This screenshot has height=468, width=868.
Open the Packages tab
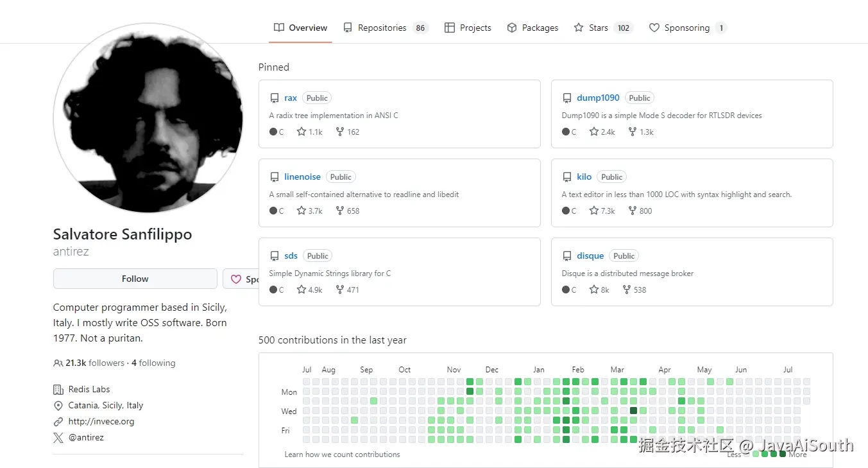coord(532,28)
